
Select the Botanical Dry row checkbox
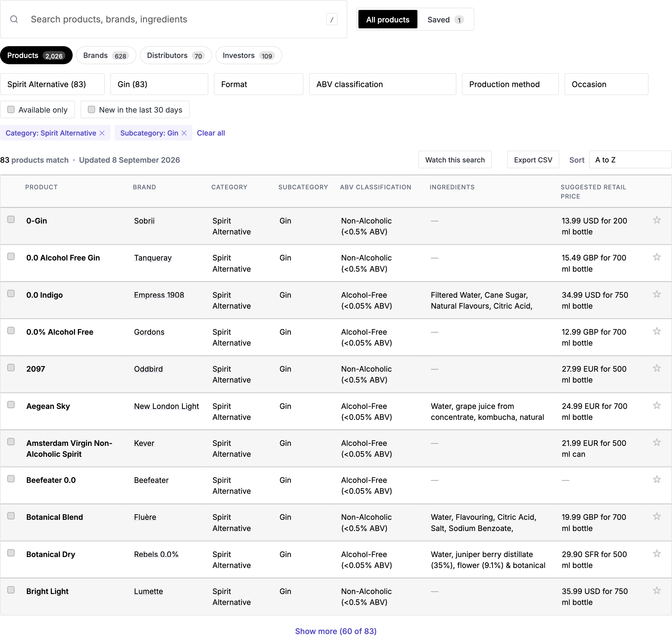tap(11, 553)
